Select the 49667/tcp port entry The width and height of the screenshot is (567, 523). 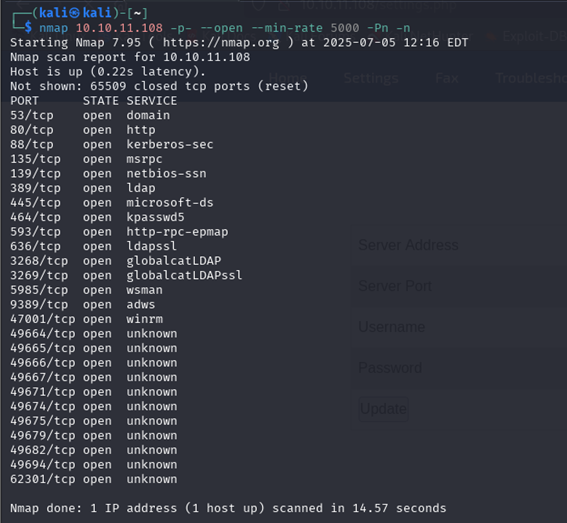(x=43, y=377)
